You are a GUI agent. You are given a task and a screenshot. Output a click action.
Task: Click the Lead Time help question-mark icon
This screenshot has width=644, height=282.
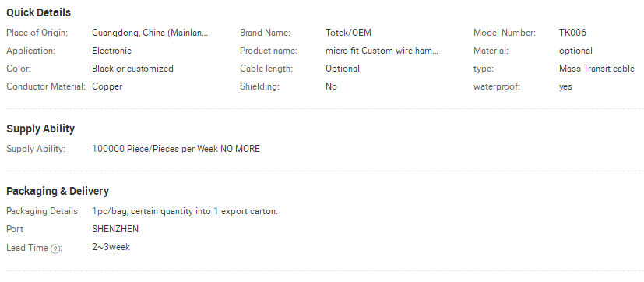click(55, 249)
